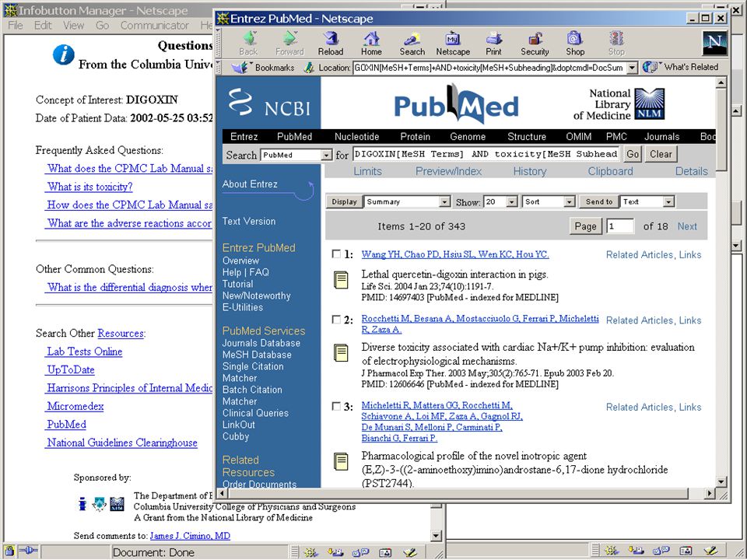Click the lock security icon in the status bar
This screenshot has height=560, width=747.
[9, 551]
